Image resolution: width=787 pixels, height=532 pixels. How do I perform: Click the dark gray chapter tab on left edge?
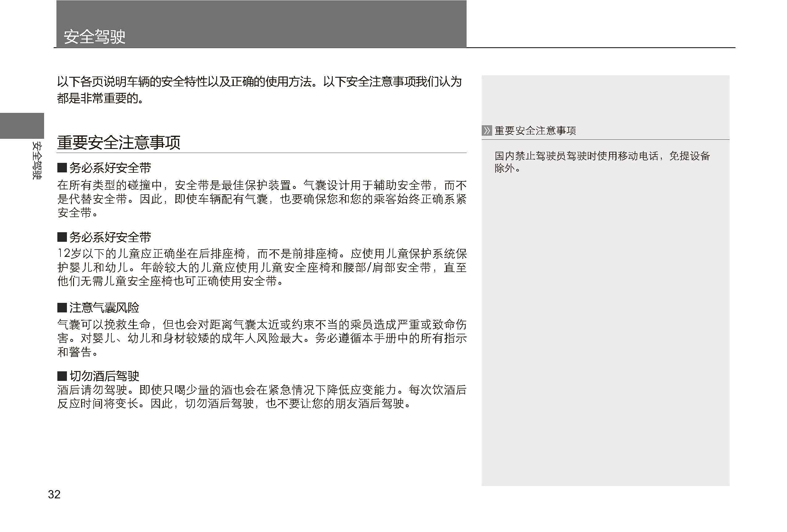(x=22, y=126)
